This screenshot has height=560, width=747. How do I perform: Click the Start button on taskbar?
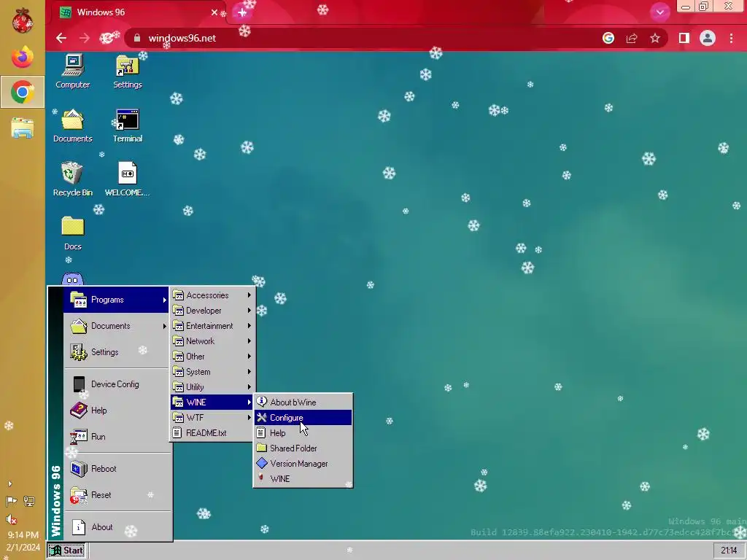pos(66,551)
